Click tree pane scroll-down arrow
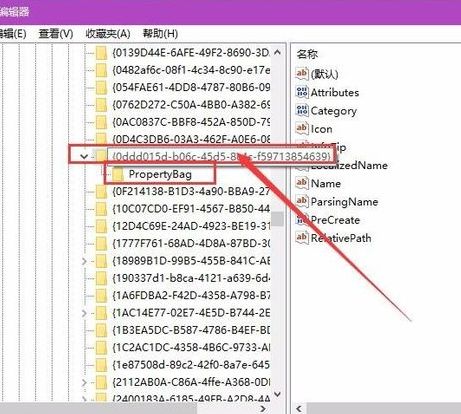 [277, 394]
